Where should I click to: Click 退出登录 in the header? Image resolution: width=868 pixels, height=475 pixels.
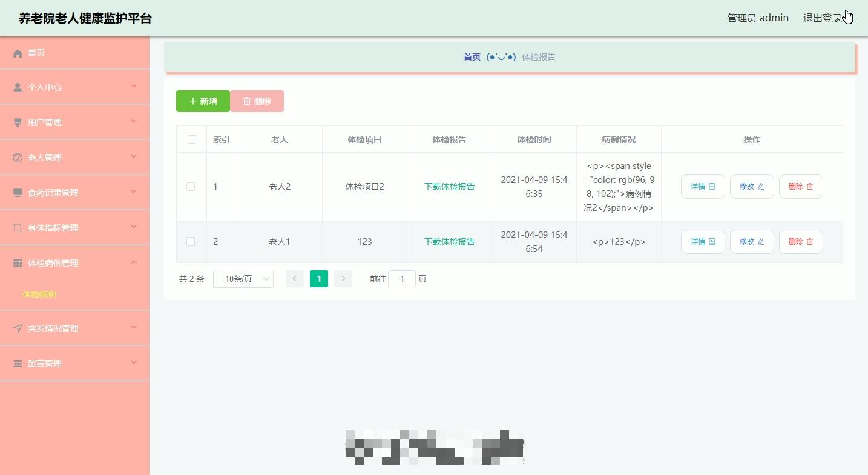(x=823, y=18)
